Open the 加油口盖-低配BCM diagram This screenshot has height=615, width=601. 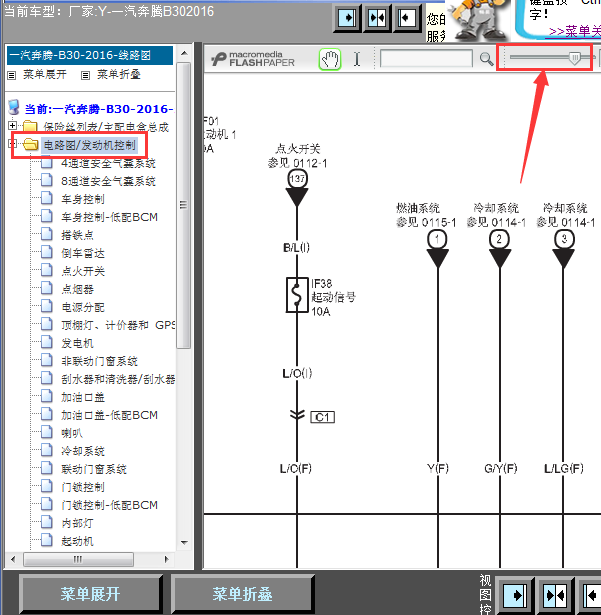pyautogui.click(x=109, y=415)
